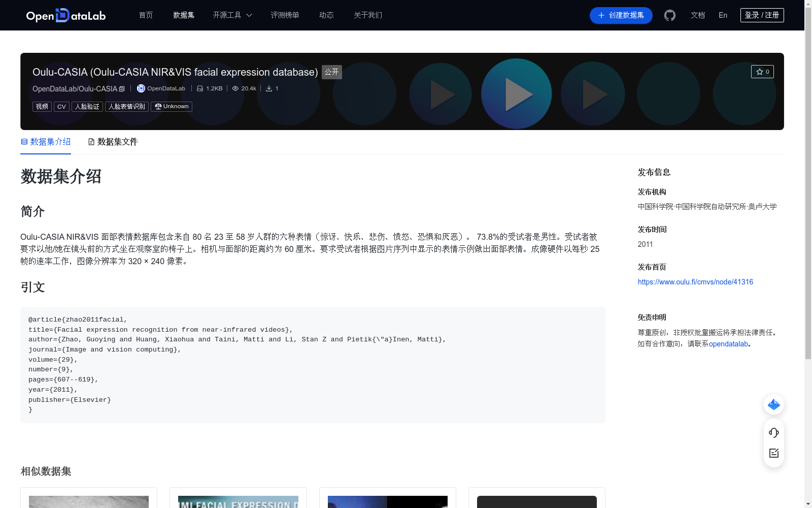Expand the 开源工具 dropdown menu
This screenshot has width=812, height=508.
pos(232,15)
